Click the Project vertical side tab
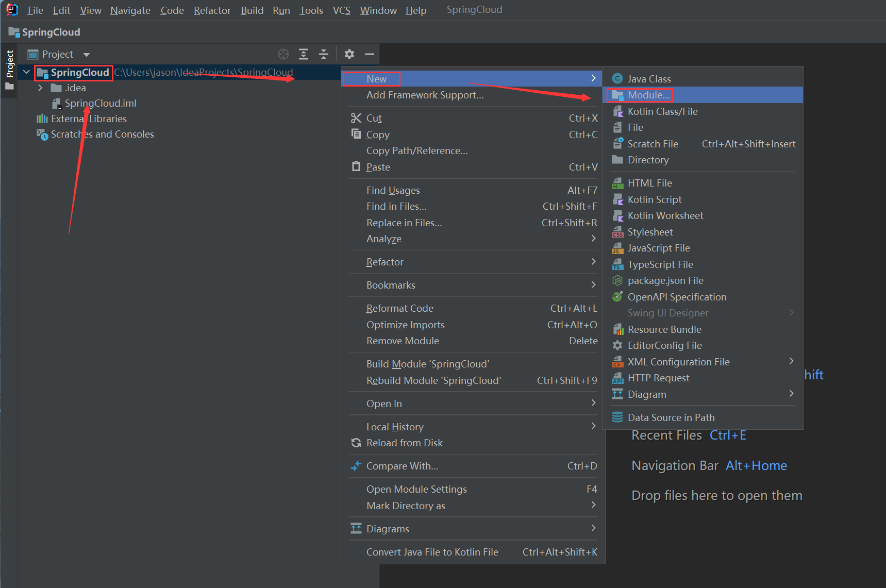 tap(9, 64)
